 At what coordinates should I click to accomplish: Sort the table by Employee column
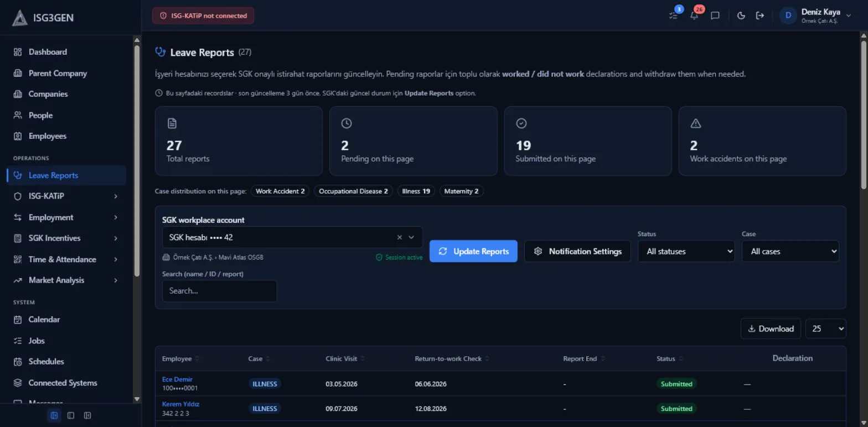point(180,359)
